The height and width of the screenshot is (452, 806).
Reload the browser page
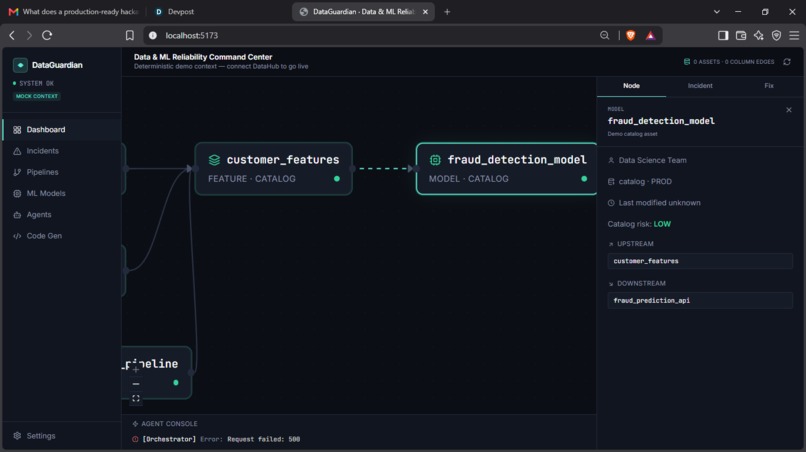[x=47, y=35]
